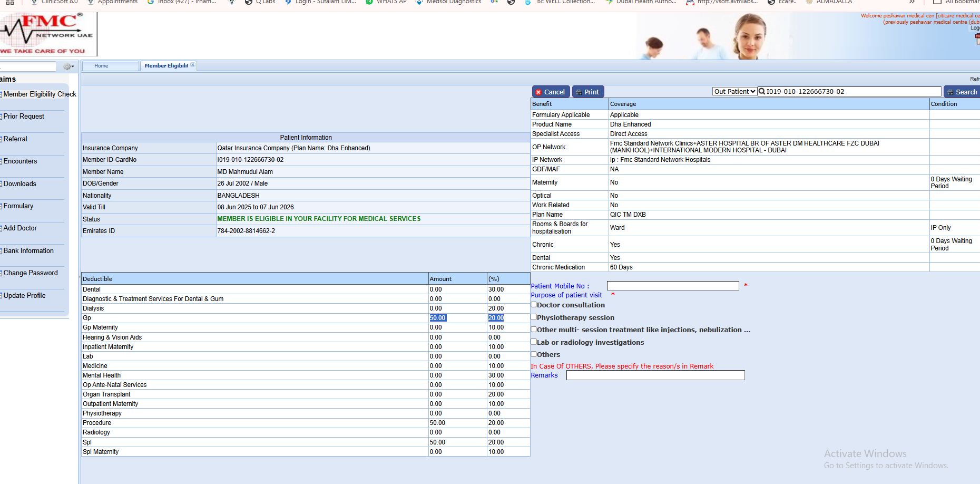Close the Member Eligibility tab

193,65
